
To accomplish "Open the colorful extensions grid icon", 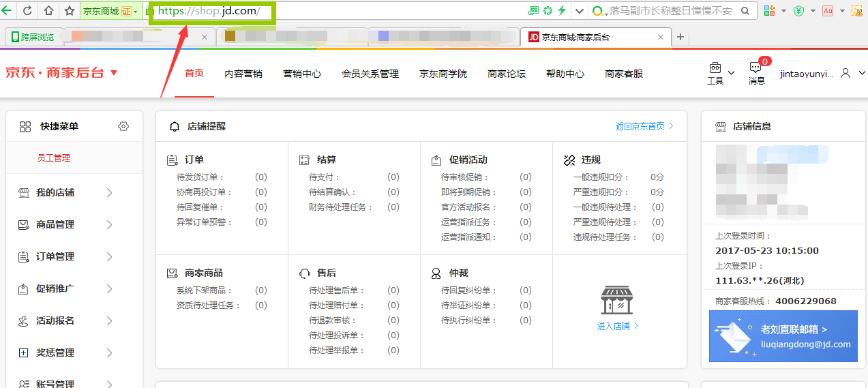I will click(x=769, y=11).
